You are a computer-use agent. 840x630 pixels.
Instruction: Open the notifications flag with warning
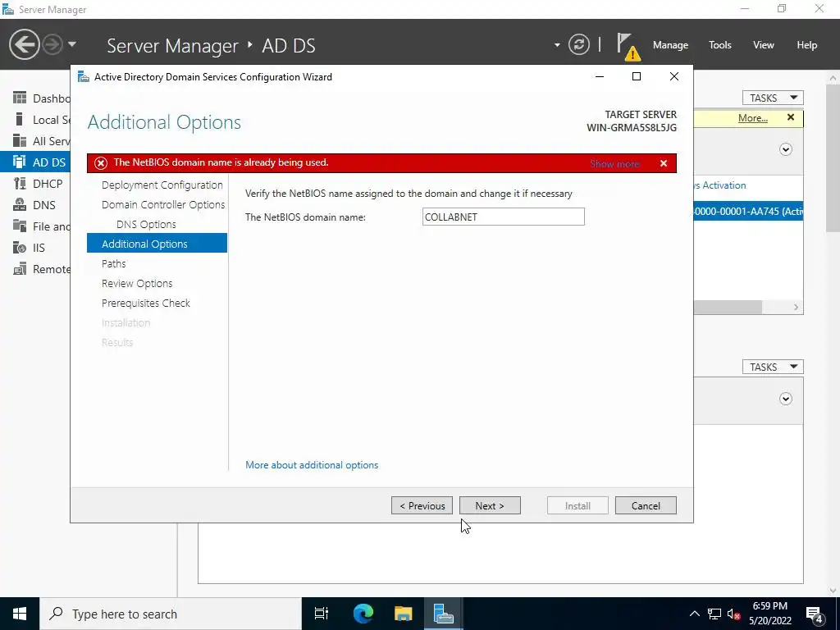click(x=628, y=46)
